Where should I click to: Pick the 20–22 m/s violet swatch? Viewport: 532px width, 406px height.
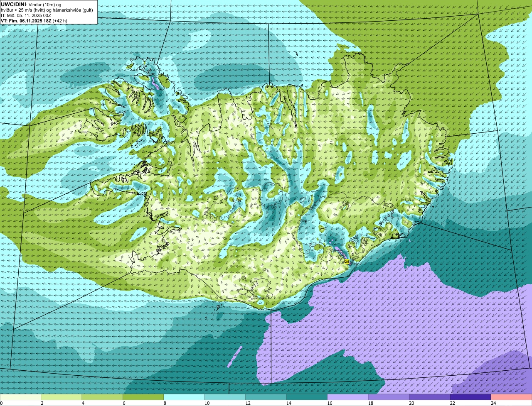coord(430,397)
